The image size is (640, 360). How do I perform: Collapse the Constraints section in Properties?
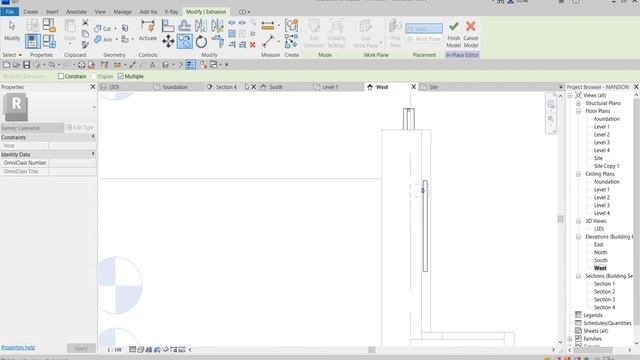click(x=93, y=137)
